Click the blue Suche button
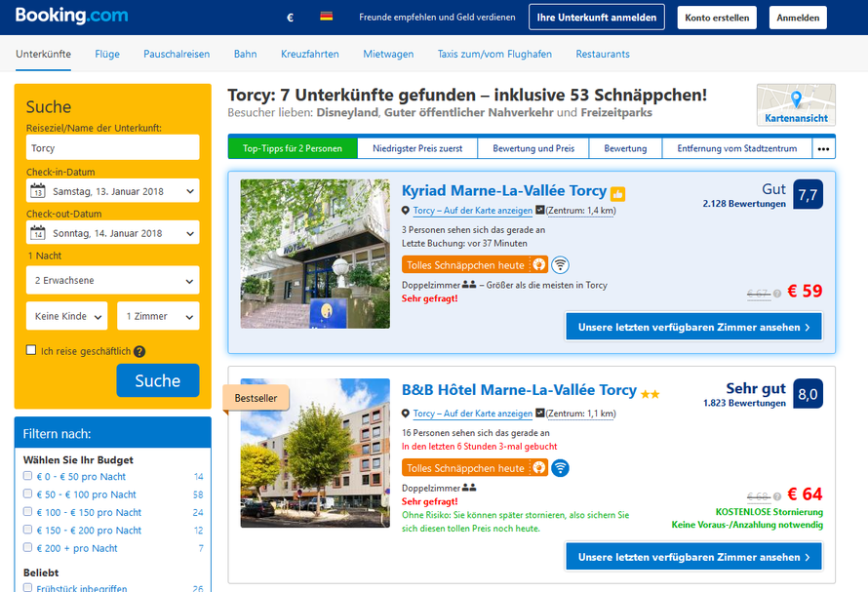 pyautogui.click(x=158, y=380)
